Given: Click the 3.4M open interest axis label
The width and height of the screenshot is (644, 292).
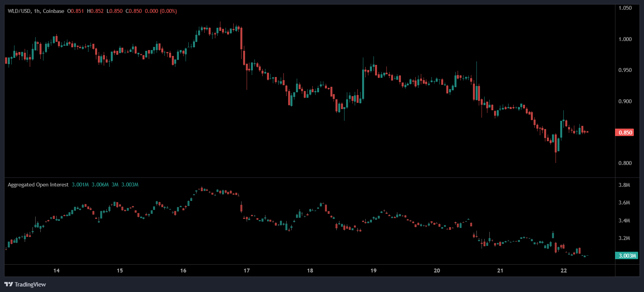Looking at the screenshot, I should [x=624, y=220].
